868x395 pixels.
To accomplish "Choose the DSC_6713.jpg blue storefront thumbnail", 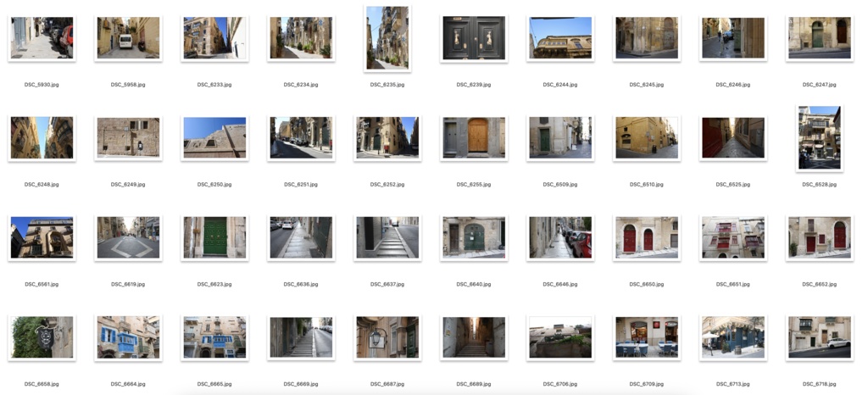I will 733,337.
